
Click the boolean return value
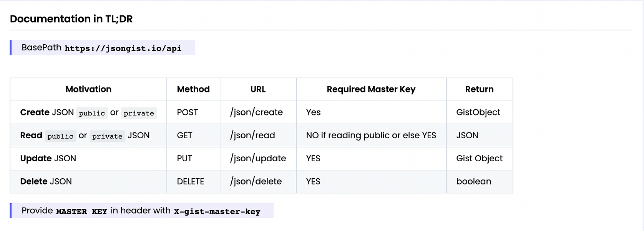[x=474, y=182]
